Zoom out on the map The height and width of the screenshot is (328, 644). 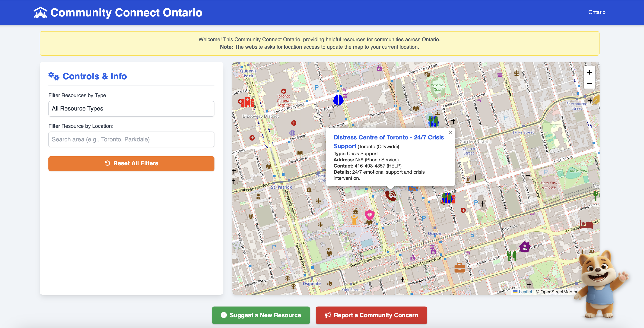589,84
